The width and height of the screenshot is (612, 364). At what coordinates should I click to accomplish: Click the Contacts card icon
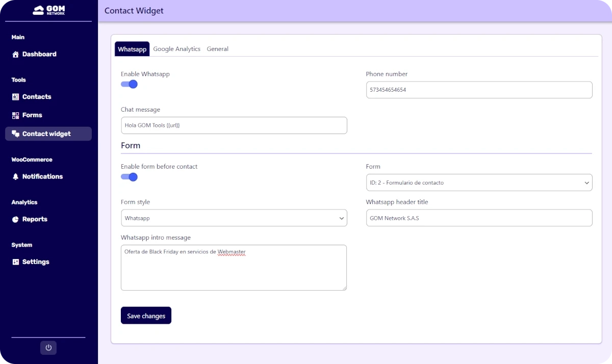coord(15,97)
